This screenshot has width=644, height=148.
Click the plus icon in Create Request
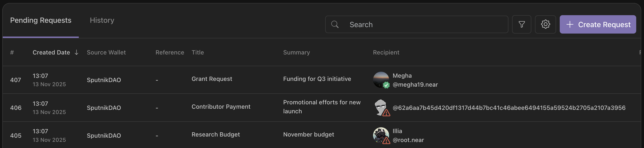click(x=570, y=24)
